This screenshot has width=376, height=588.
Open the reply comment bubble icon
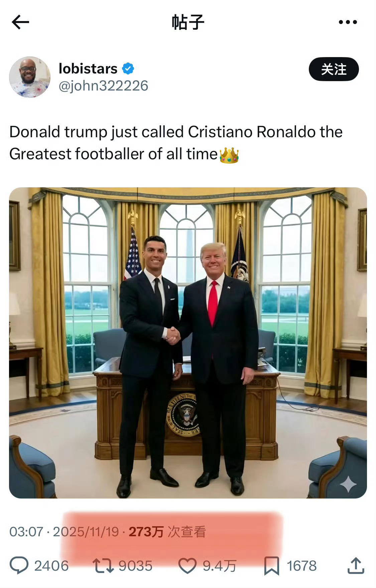pyautogui.click(x=19, y=566)
